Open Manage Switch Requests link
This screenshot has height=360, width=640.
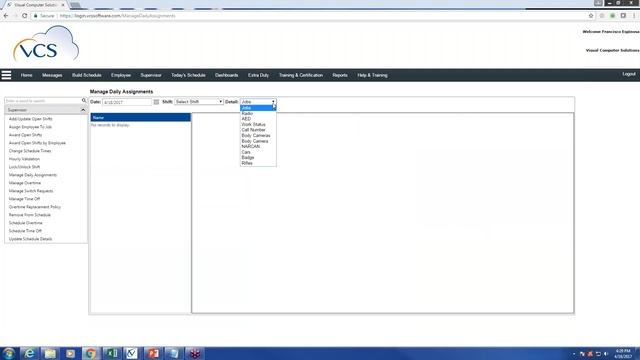click(x=31, y=191)
